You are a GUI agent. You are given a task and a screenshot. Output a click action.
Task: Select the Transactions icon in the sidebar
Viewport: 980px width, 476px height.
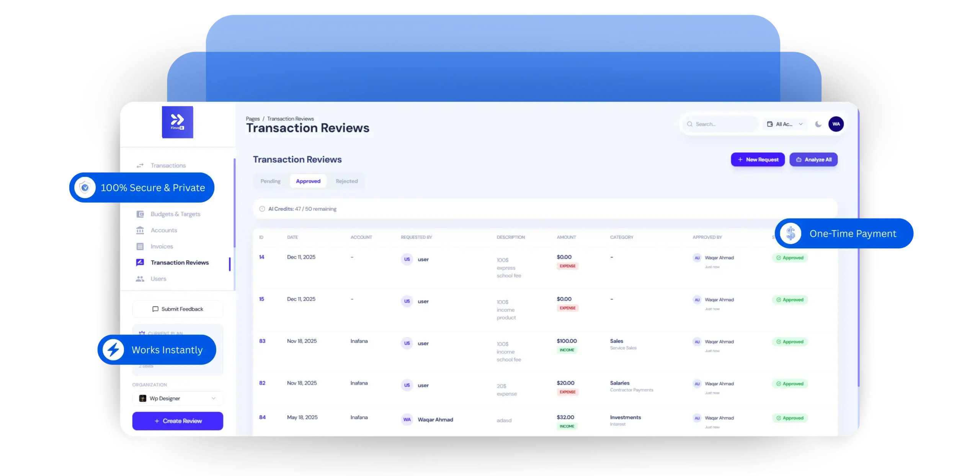click(140, 165)
